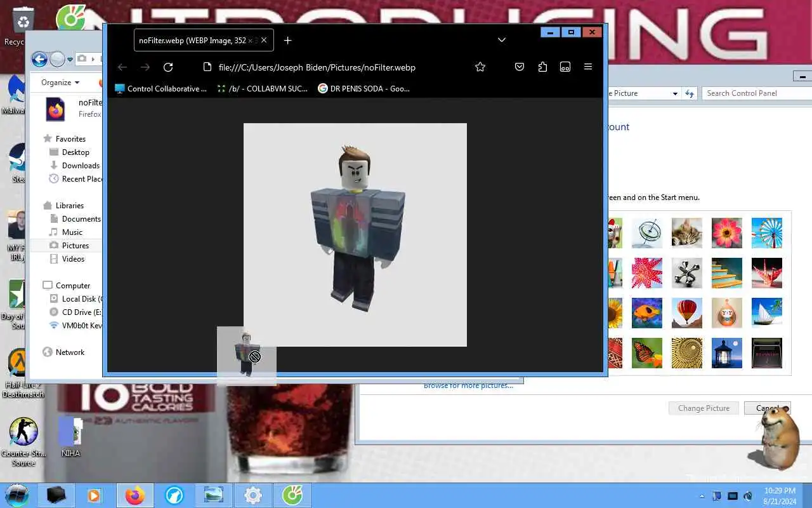Open the Control Collaborative bookmark
812x508 pixels.
point(161,89)
